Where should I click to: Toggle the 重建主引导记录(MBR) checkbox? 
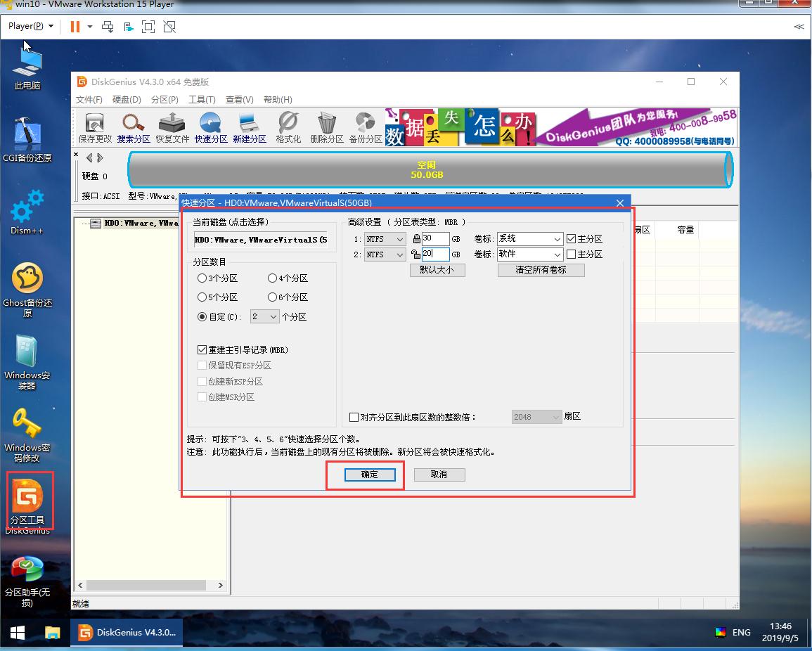pos(202,349)
